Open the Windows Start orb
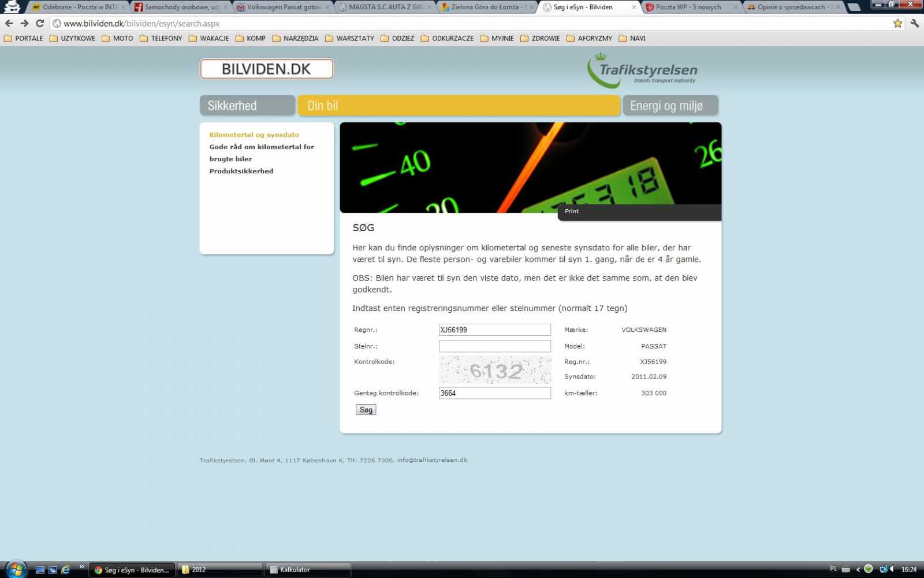This screenshot has width=924, height=578. [x=16, y=569]
